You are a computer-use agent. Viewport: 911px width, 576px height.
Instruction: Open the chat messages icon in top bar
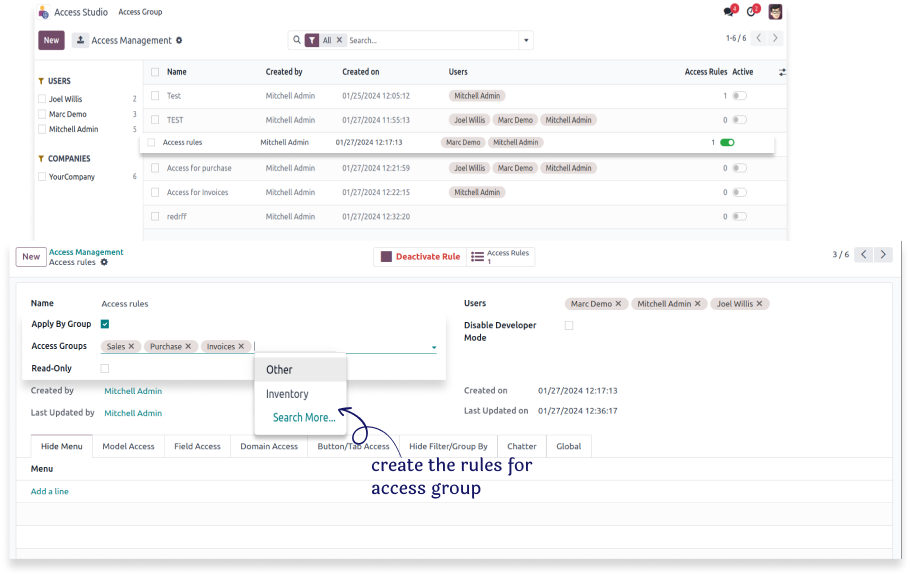click(728, 12)
